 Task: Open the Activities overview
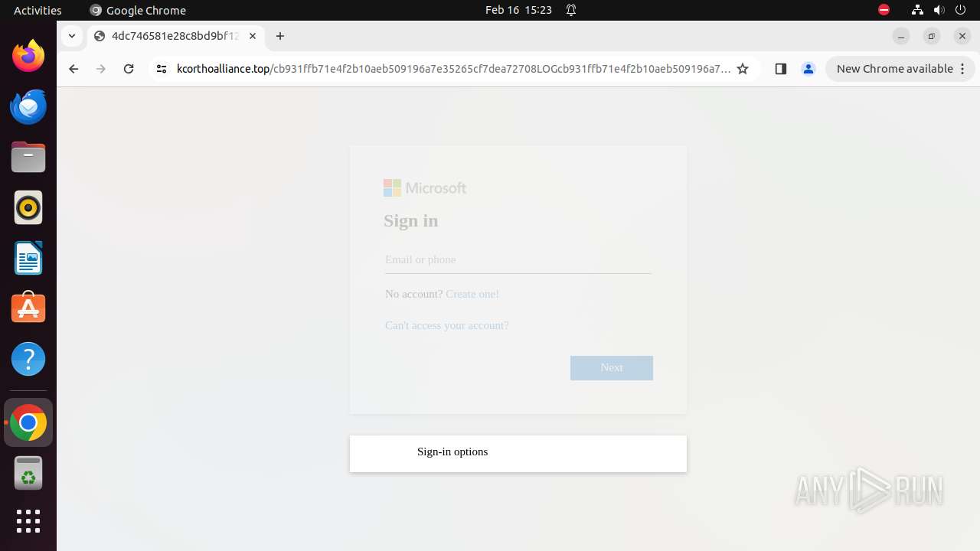click(x=38, y=10)
